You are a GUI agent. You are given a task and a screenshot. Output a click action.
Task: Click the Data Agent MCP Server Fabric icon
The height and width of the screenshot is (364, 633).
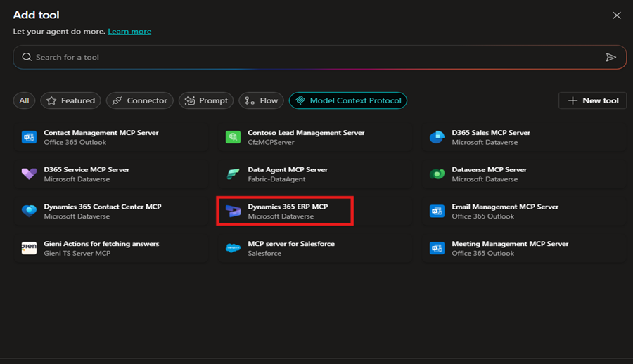233,174
